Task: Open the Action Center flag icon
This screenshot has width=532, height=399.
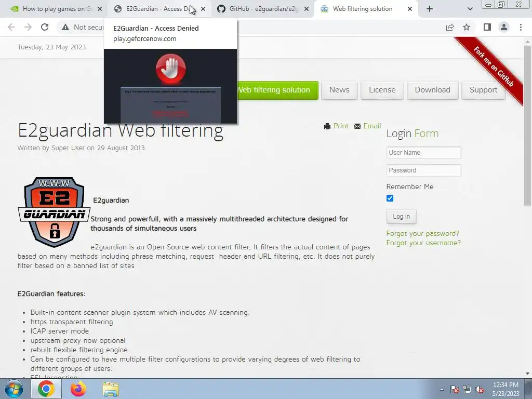Action: [x=455, y=390]
